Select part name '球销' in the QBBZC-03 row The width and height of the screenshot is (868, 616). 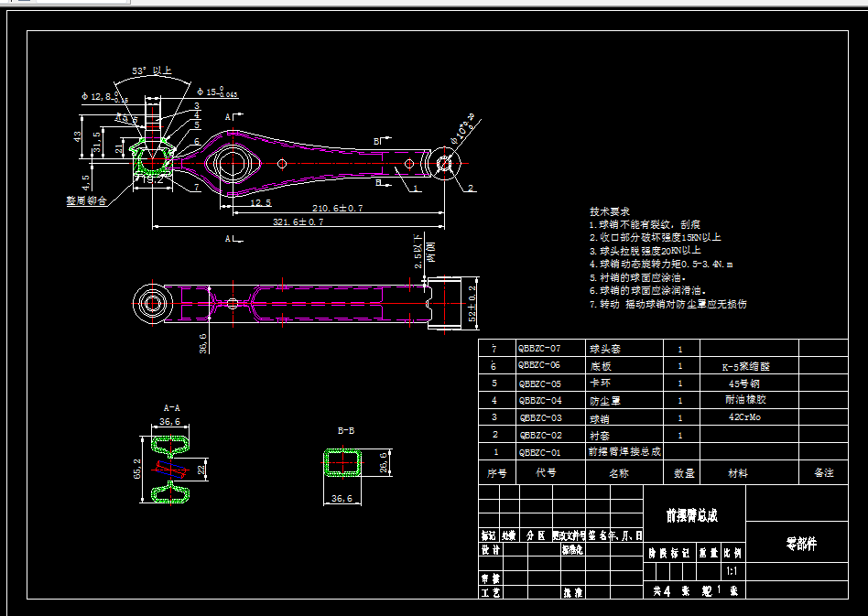click(600, 418)
